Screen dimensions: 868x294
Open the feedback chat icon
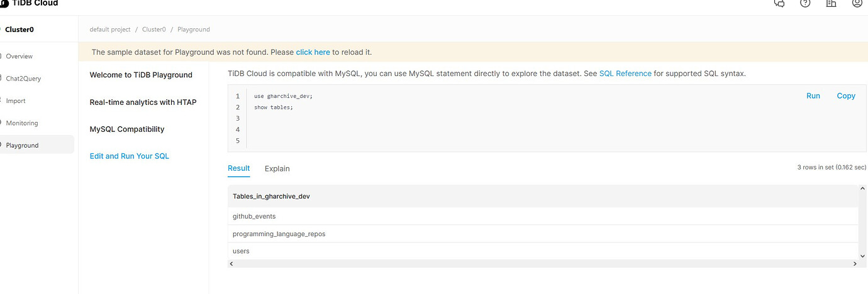click(779, 3)
